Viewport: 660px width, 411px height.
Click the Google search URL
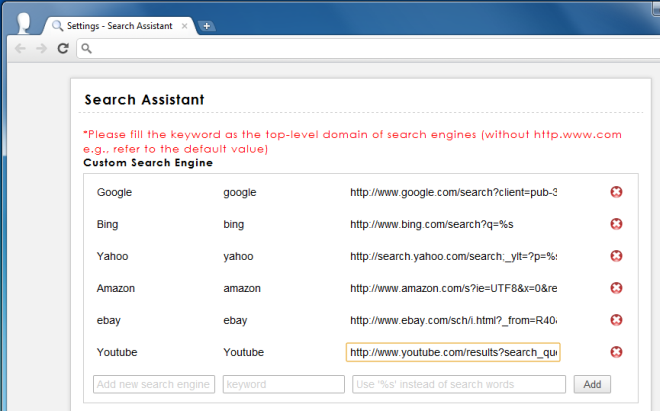(453, 192)
